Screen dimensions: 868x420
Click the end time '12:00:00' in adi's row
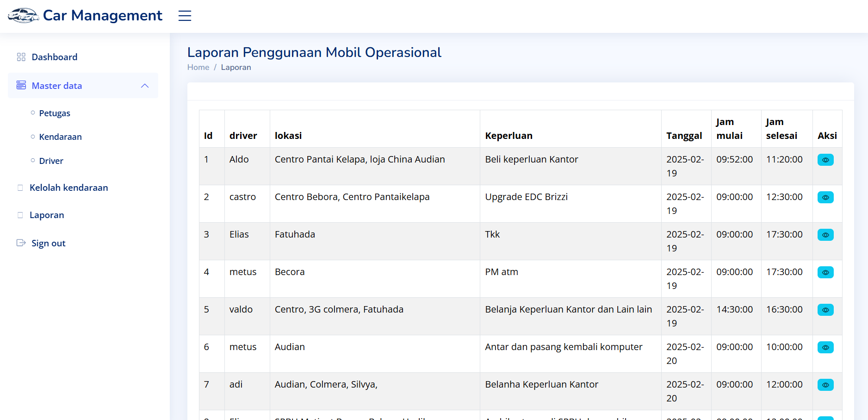[x=784, y=384]
